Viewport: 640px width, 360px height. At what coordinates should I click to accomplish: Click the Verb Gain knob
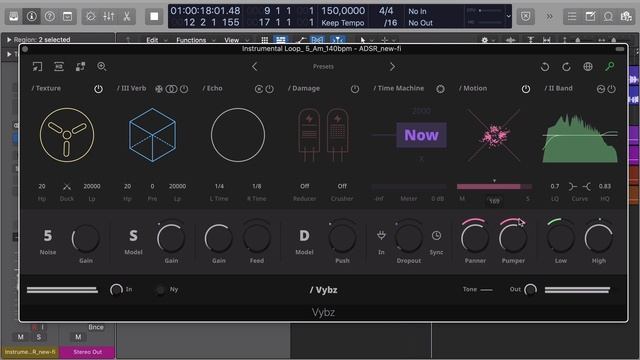click(171, 239)
